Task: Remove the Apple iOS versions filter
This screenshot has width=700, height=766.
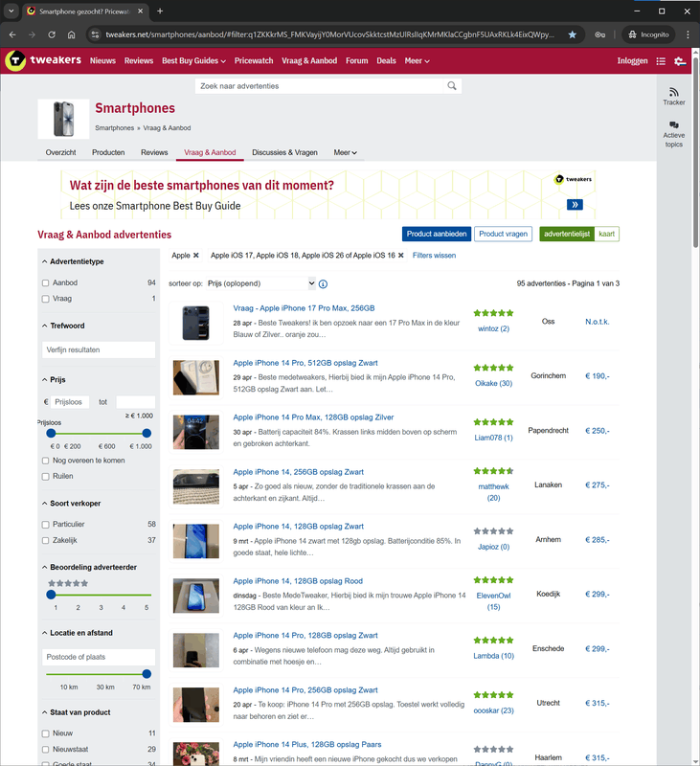Action: [x=401, y=255]
